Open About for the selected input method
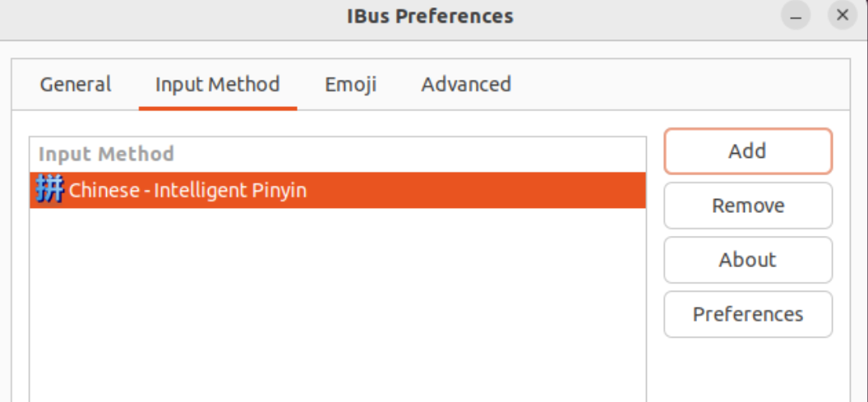The height and width of the screenshot is (402, 868). (748, 260)
